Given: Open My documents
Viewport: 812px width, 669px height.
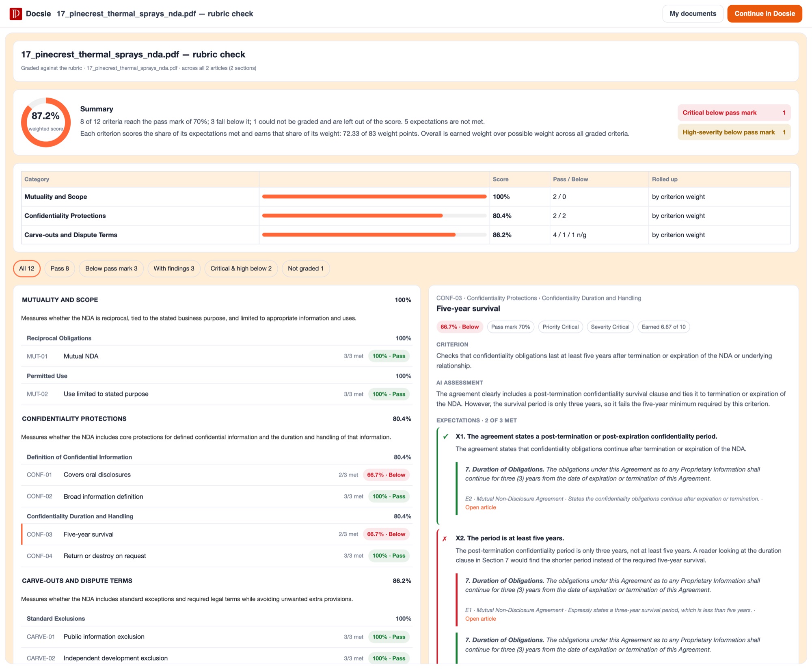Looking at the screenshot, I should pos(693,14).
